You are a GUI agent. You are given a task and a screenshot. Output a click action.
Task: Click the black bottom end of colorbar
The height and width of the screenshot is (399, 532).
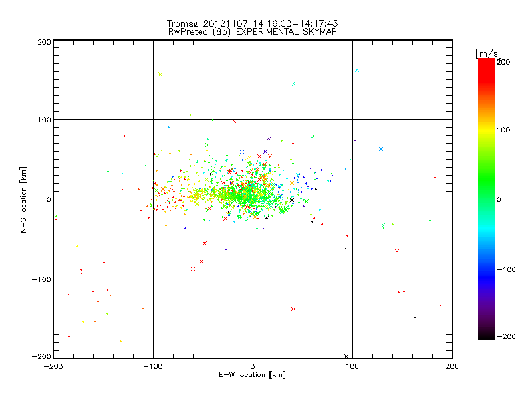click(486, 336)
